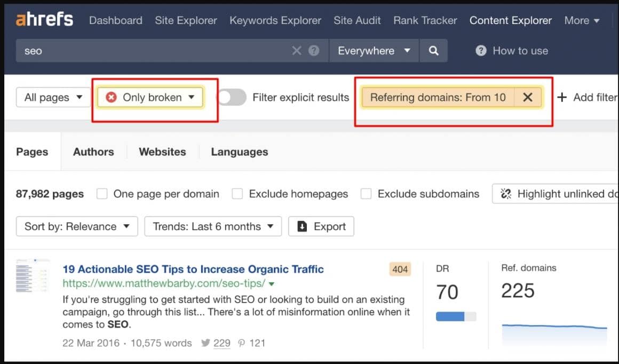This screenshot has height=364, width=619.
Task: Toggle Filter explicit results switch
Action: pyautogui.click(x=232, y=97)
